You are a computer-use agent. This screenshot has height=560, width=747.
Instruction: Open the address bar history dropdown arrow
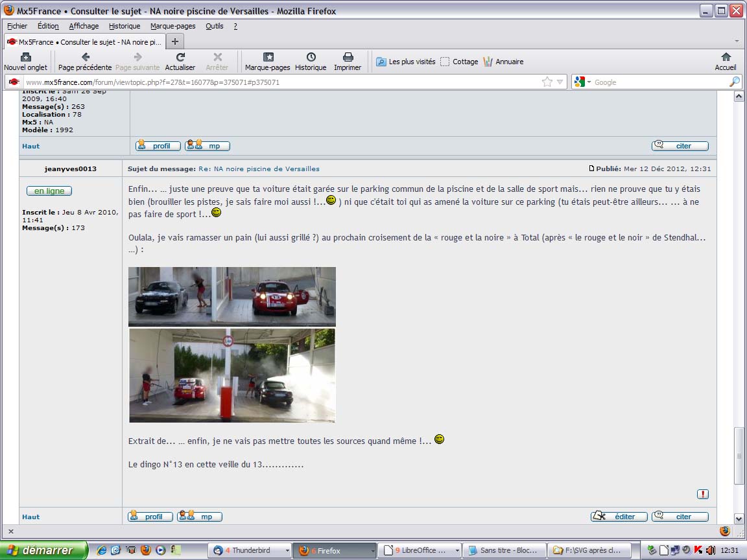(x=560, y=82)
